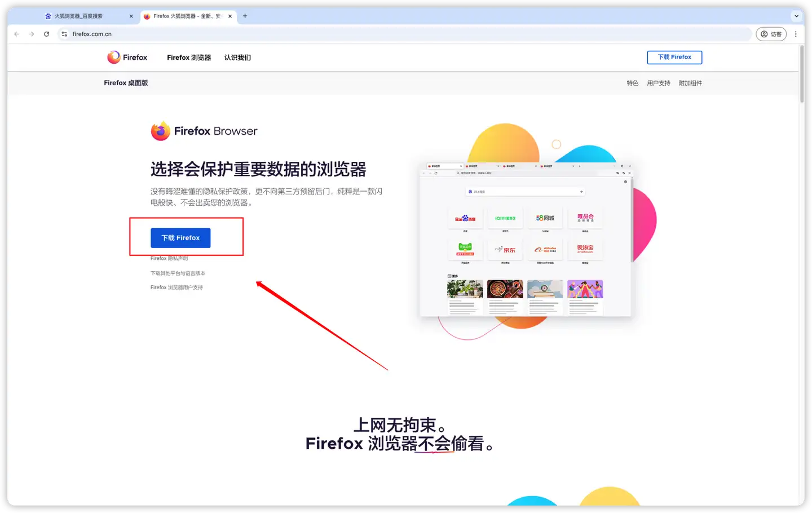Click the text Firefox 浏览器不会偷看
The width and height of the screenshot is (812, 513).
(400, 444)
